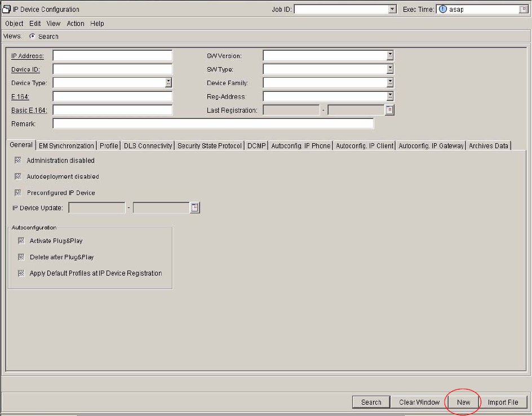This screenshot has width=532, height=416.
Task: Switch to DLS Connectivity tab
Action: pos(148,145)
